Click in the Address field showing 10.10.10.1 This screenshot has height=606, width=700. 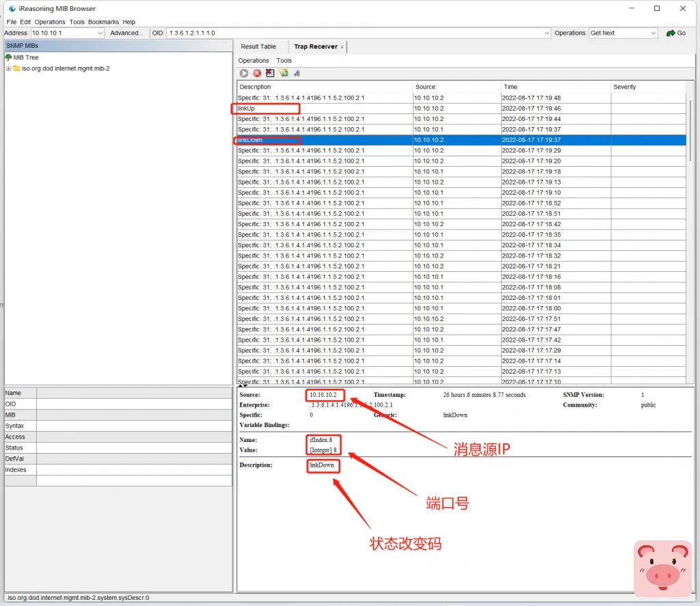(64, 33)
